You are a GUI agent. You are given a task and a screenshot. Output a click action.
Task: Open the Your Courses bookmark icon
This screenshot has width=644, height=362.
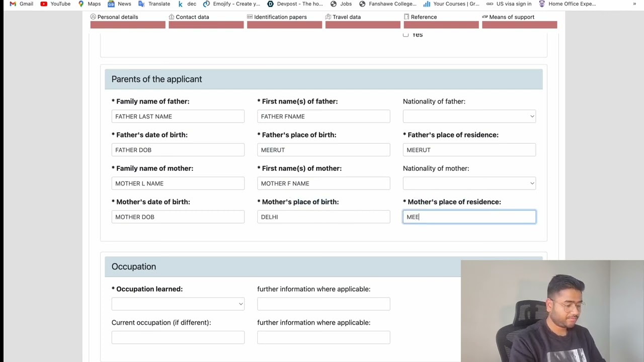[x=427, y=4]
